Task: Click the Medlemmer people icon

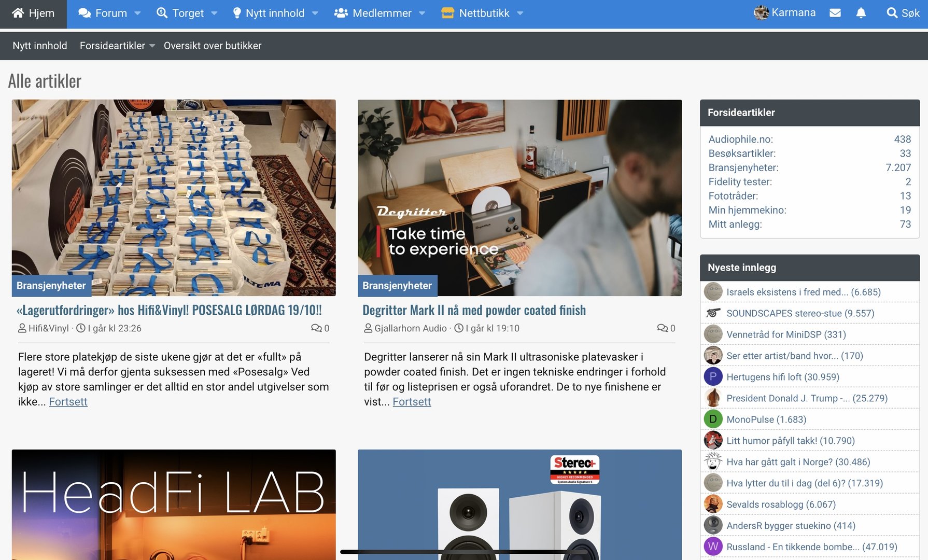Action: click(341, 13)
